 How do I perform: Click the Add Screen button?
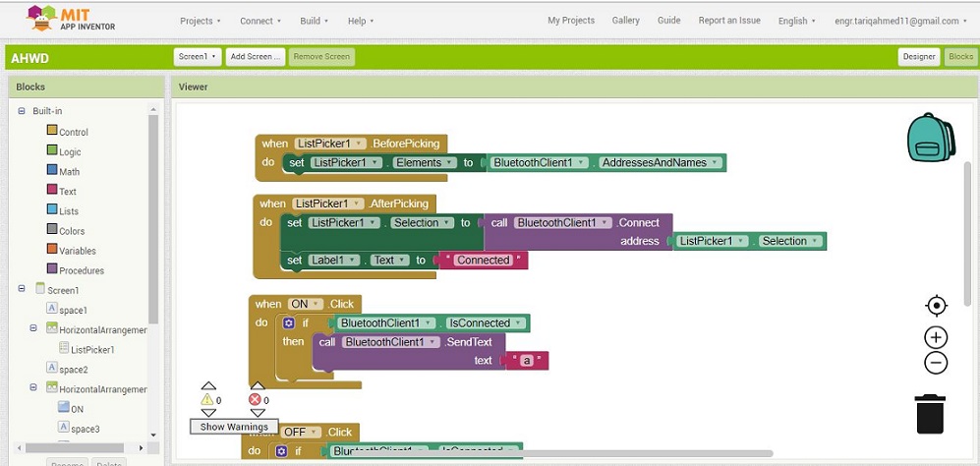pos(255,56)
